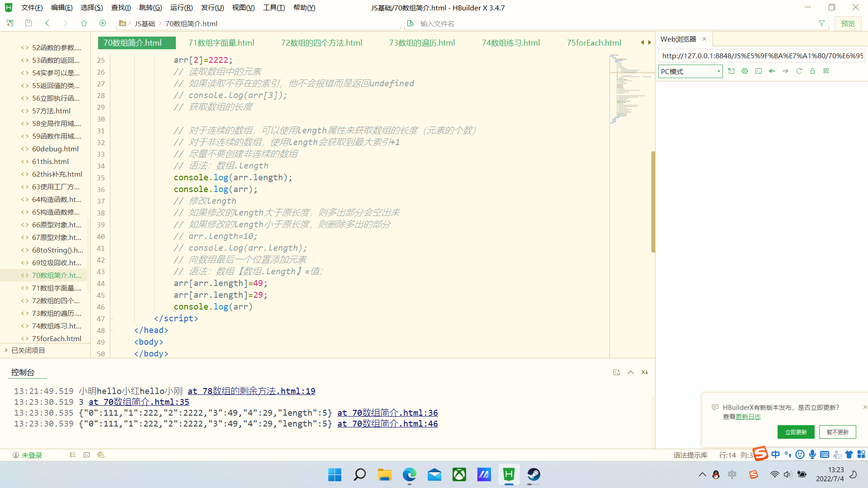This screenshot has width=868, height=488.
Task: Open the 工具(T) menu
Action: (x=274, y=7)
